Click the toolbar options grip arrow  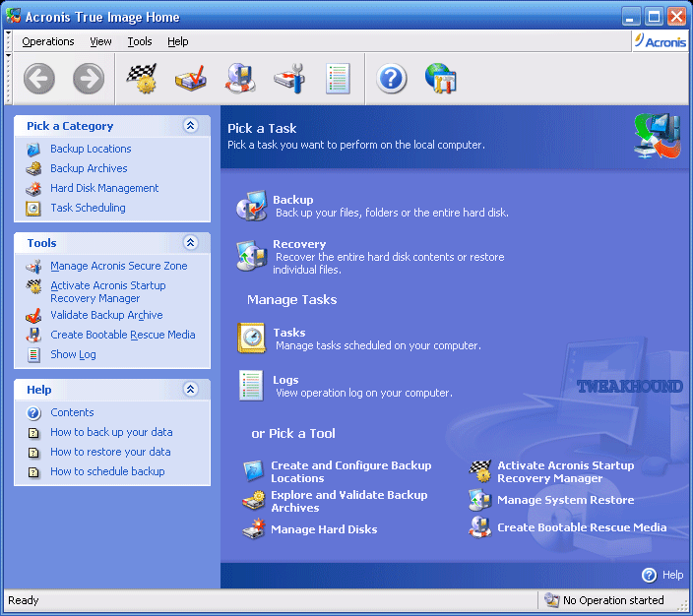[8, 56]
